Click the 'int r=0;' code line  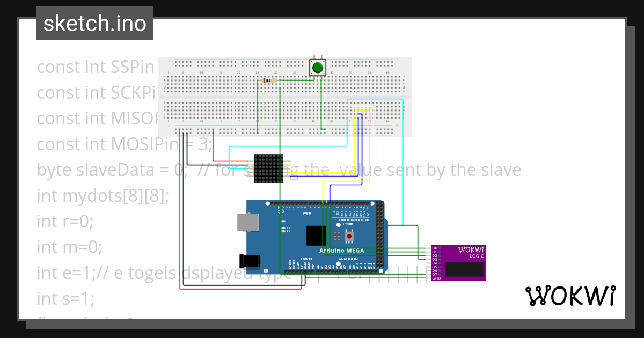pyautogui.click(x=65, y=221)
